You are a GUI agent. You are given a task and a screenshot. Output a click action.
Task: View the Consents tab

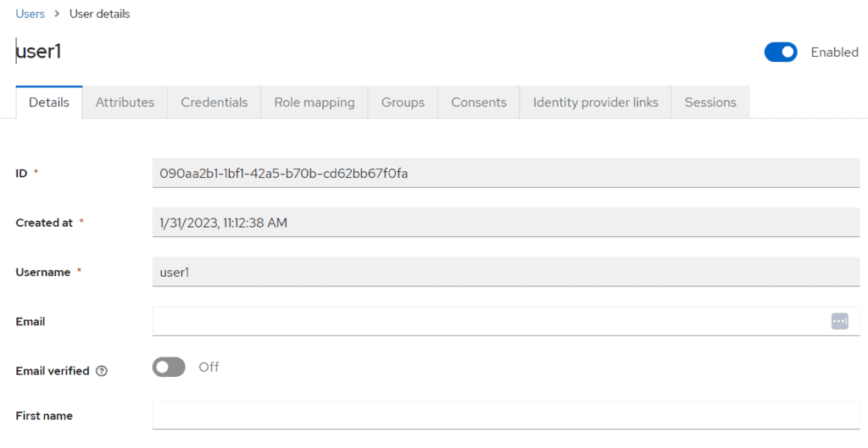pyautogui.click(x=479, y=102)
